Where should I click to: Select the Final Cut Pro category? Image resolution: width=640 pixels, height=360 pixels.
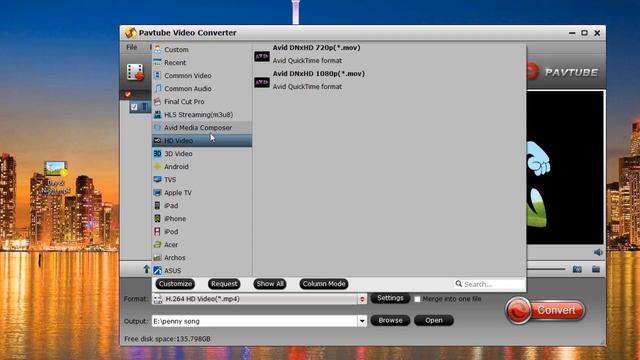(x=202, y=102)
